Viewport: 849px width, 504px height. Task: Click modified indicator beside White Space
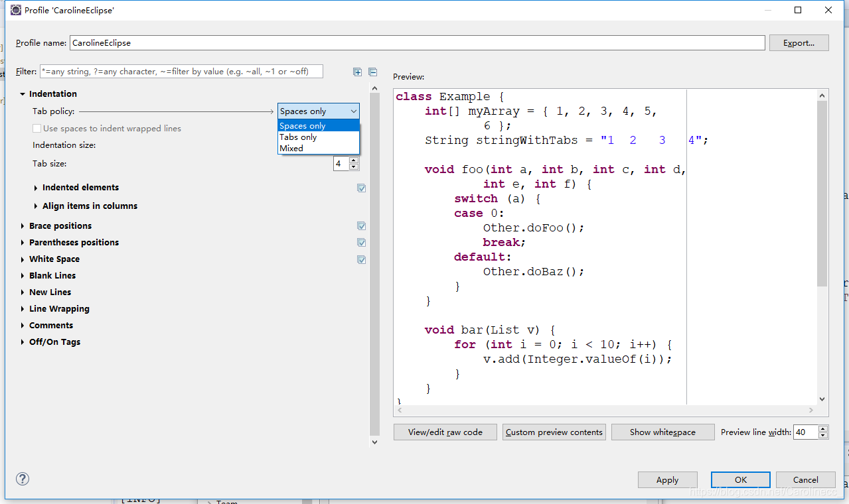(x=361, y=259)
